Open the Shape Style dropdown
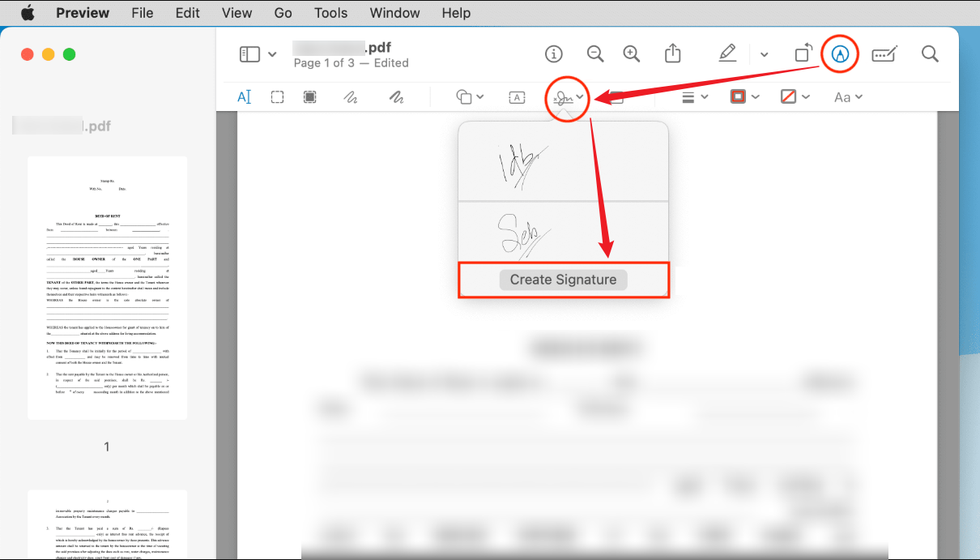This screenshot has height=560, width=980. [x=694, y=96]
